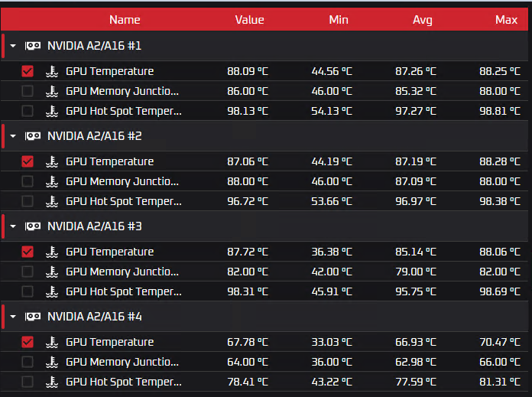Click the 88.25 °C maximum value cell
The height and width of the screenshot is (397, 532).
coord(500,71)
